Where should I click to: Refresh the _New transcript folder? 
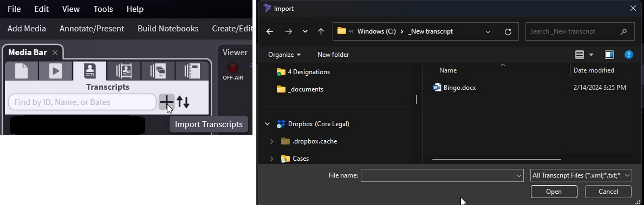point(508,32)
